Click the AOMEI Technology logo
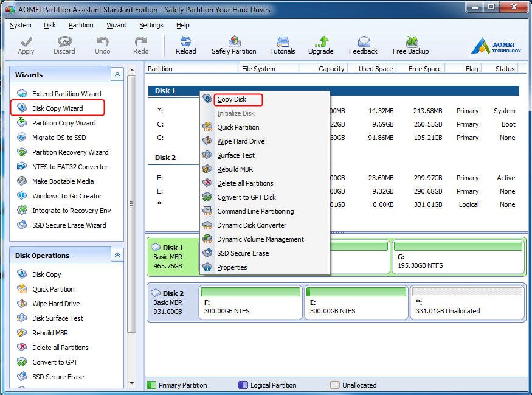This screenshot has height=395, width=532. (496, 46)
